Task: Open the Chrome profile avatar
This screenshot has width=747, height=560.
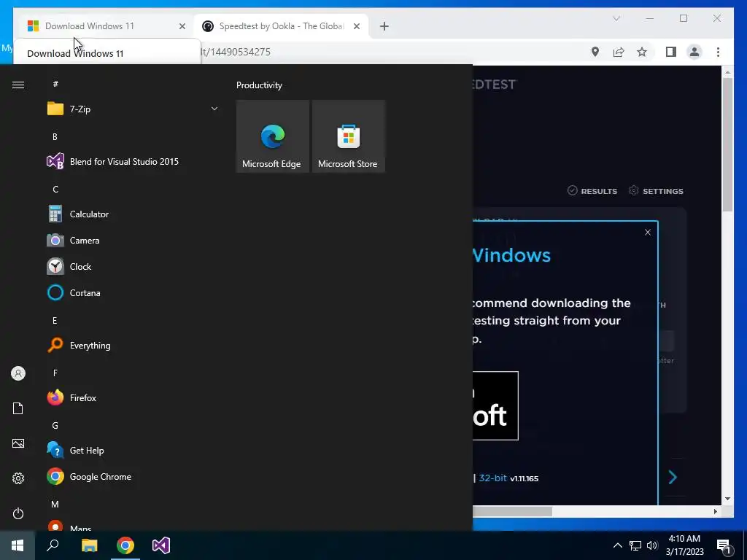Action: point(694,52)
